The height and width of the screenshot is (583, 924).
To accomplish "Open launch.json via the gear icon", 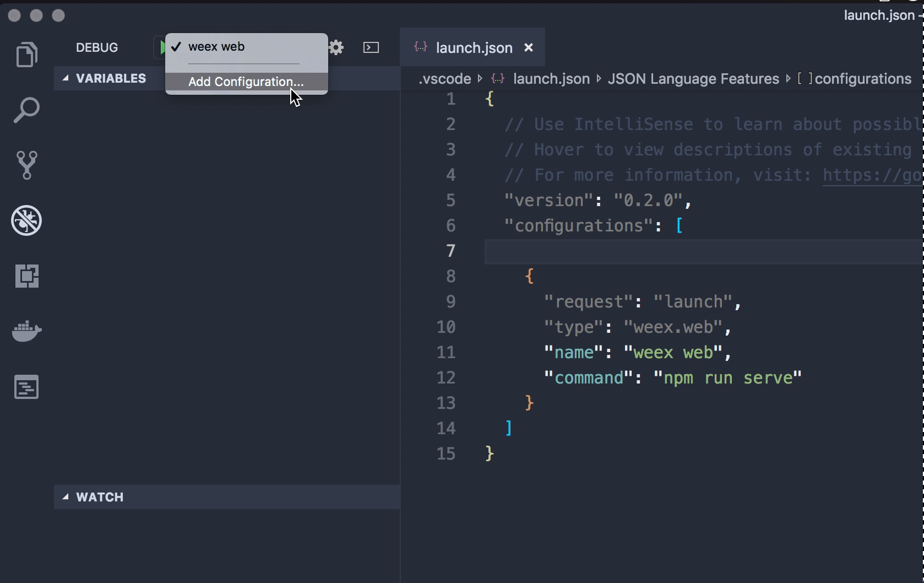I will (336, 48).
